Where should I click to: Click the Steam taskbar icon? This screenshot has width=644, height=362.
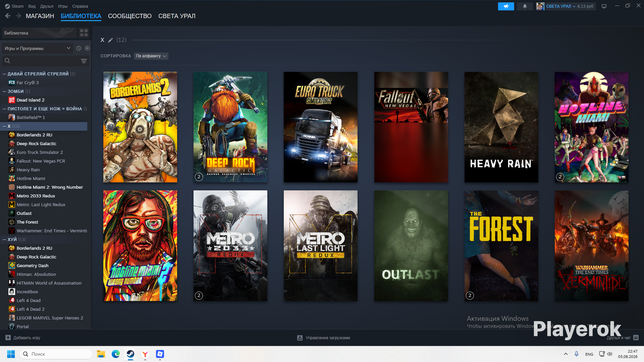coord(130,354)
